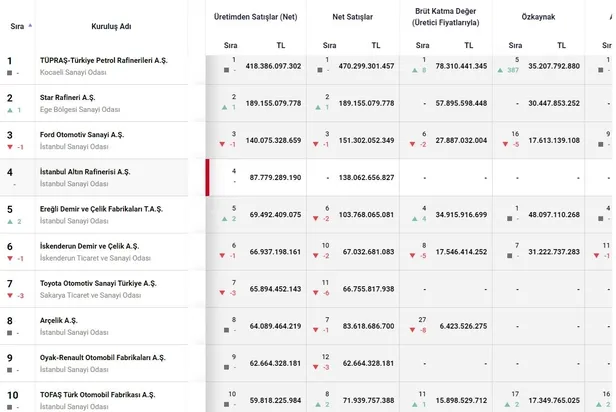Select Üretimden Satışlar (Net) column header
The image size is (616, 412).
point(255,17)
